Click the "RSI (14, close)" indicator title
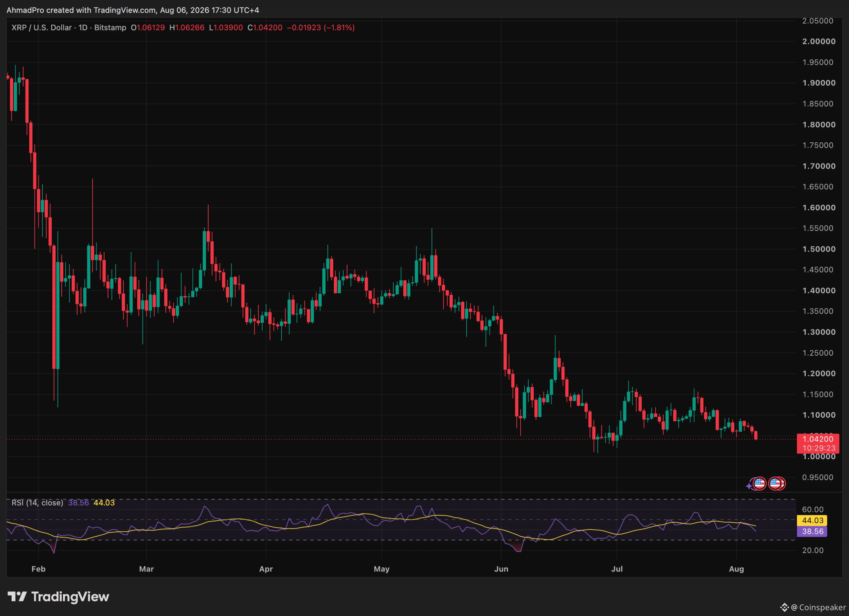 pyautogui.click(x=37, y=503)
